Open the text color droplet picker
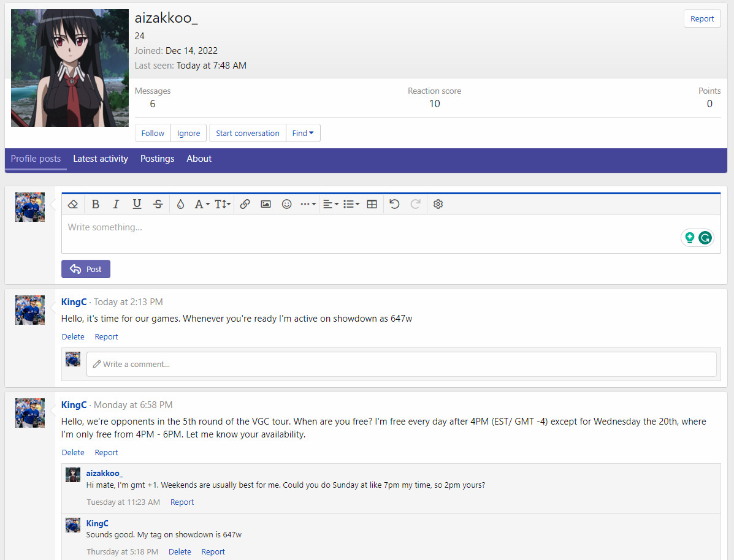 coord(180,204)
